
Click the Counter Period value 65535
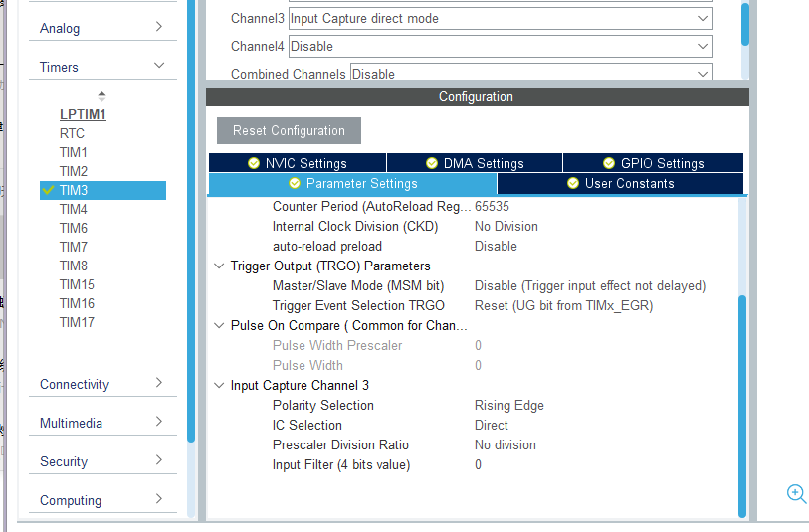(492, 206)
